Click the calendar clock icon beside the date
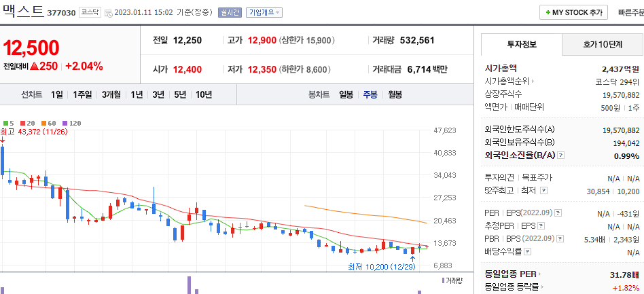The image size is (644, 294). point(109,13)
